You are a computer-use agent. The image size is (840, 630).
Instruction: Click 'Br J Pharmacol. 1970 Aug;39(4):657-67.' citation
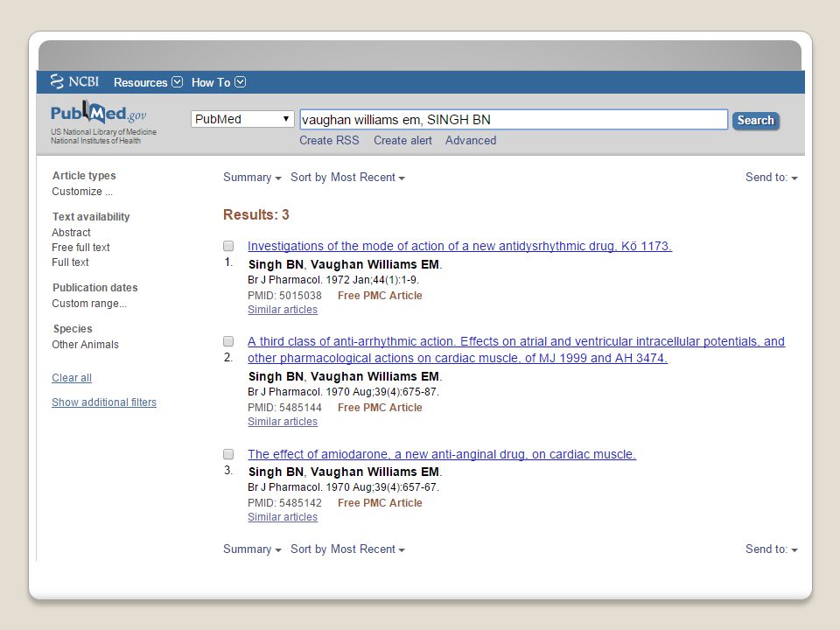tap(343, 487)
